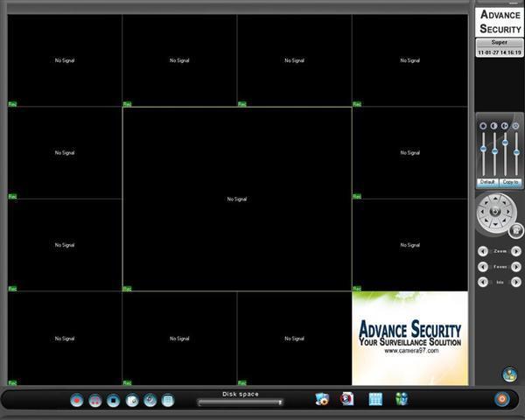This screenshot has height=420, width=525.
Task: Click the red record button in bottom toolbar
Action: pos(77,400)
